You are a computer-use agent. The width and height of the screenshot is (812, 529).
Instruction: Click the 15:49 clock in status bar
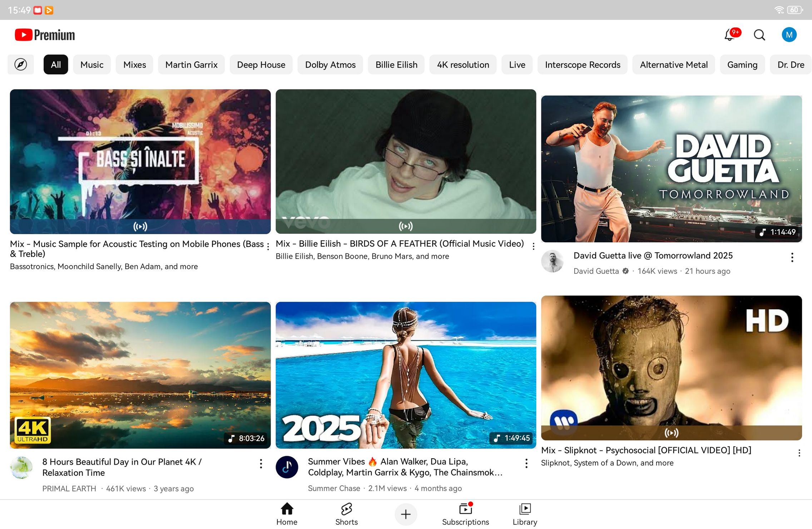pyautogui.click(x=19, y=10)
